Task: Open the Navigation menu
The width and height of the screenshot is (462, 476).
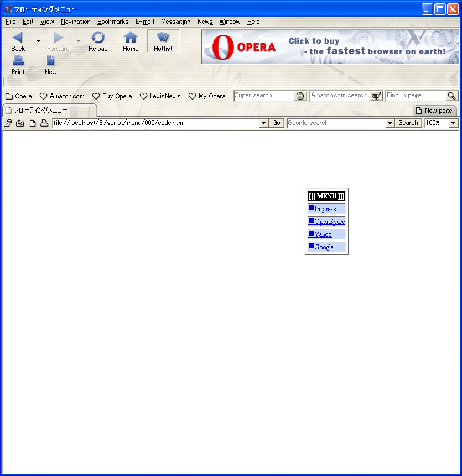Action: (76, 22)
